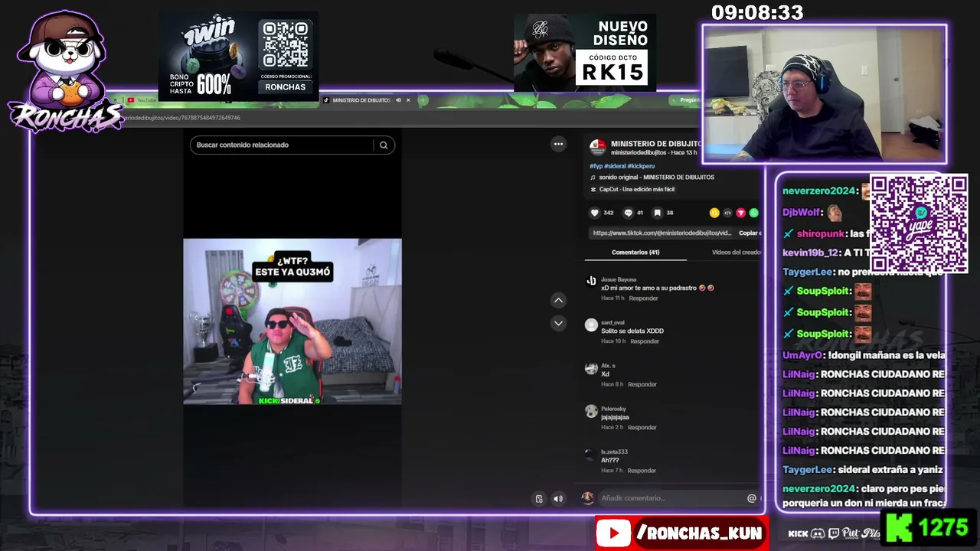Click the shiropunk username in stream chat

pyautogui.click(x=821, y=233)
